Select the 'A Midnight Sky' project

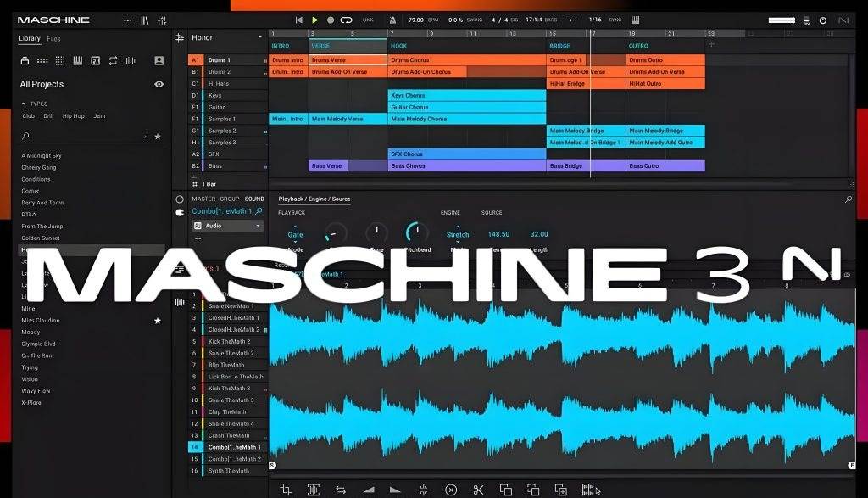[42, 155]
